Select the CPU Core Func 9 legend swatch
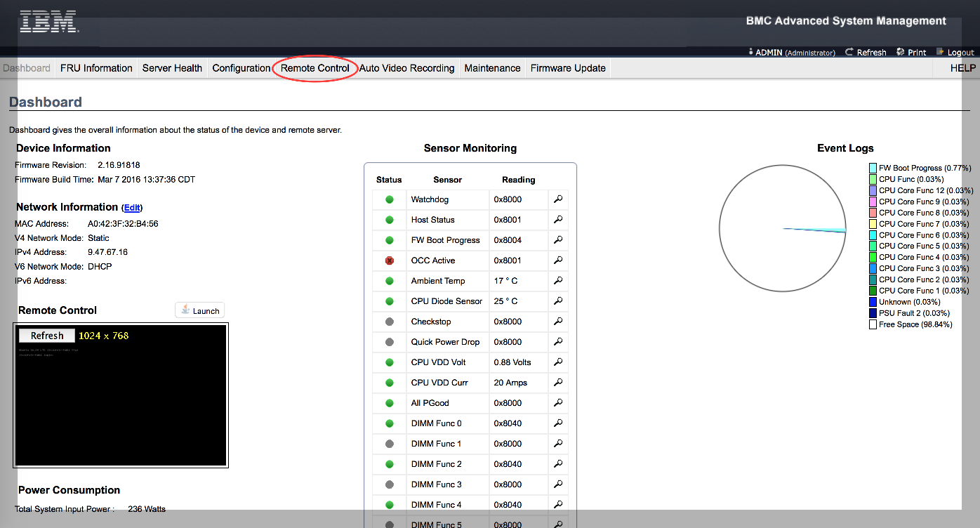 pyautogui.click(x=873, y=202)
